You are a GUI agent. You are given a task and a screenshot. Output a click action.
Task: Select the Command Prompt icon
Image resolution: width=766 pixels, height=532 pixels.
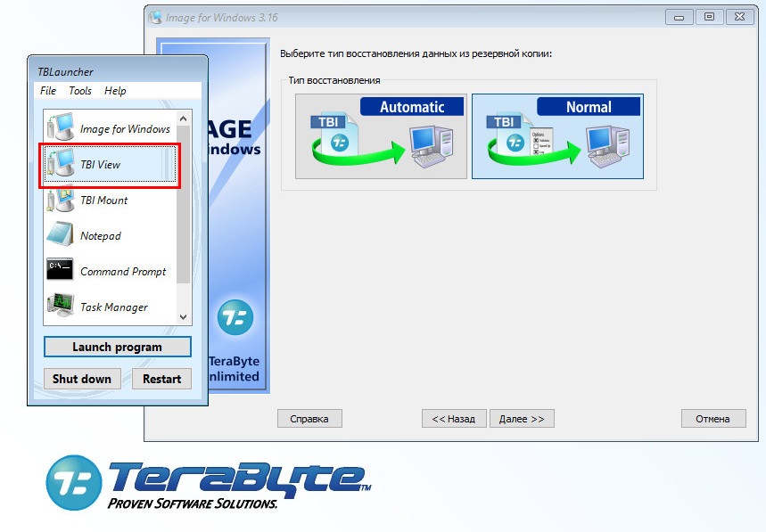(60, 269)
